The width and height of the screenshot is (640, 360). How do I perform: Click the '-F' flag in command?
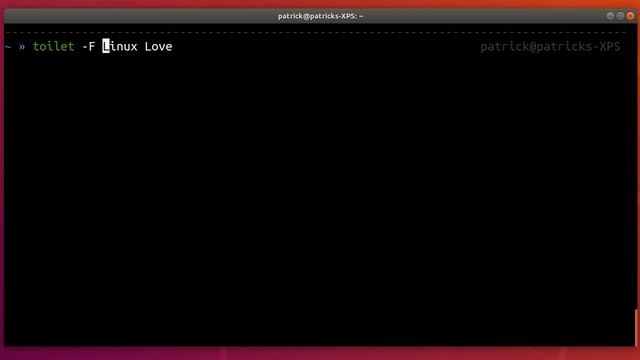pos(89,47)
